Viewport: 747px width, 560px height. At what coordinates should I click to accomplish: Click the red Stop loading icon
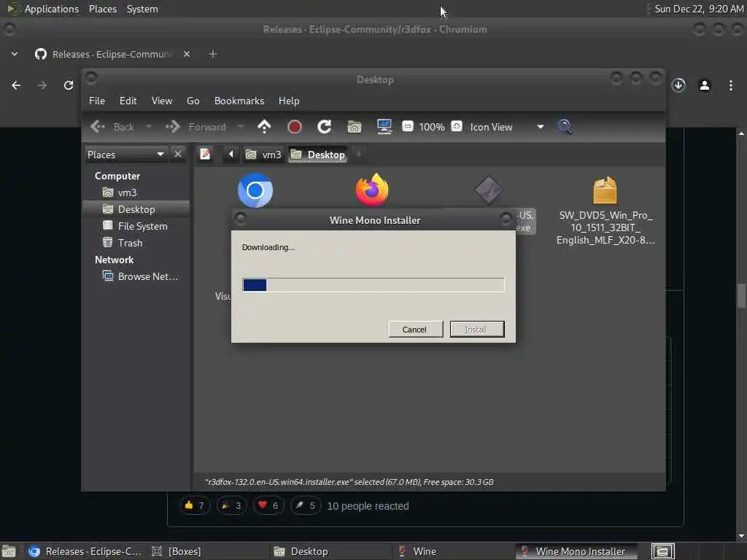295,127
